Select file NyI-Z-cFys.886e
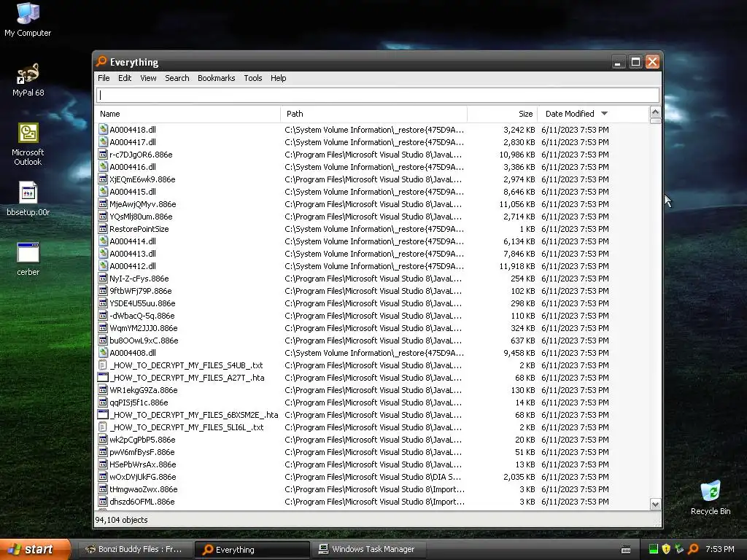Screen dimensions: 747x560 click(139, 278)
